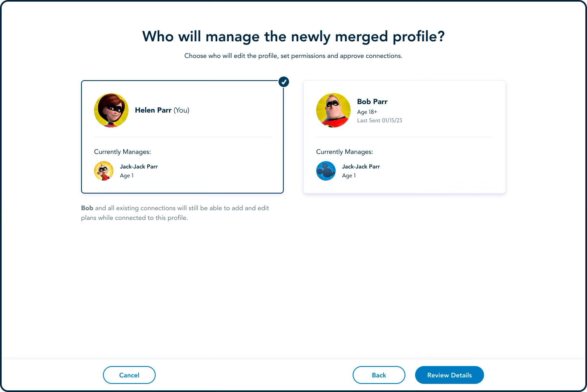Click 'Currently Manages:' in Helen's card
Viewport: 587px width, 392px height.
pyautogui.click(x=122, y=152)
